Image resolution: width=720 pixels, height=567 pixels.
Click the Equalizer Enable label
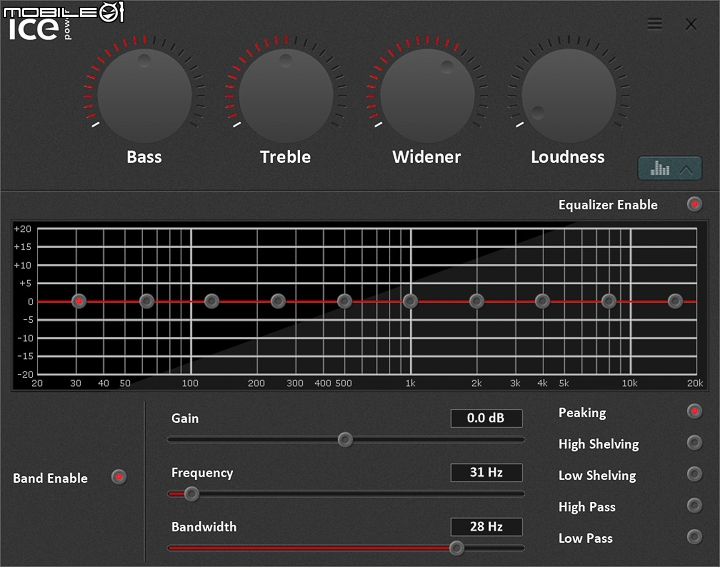608,205
